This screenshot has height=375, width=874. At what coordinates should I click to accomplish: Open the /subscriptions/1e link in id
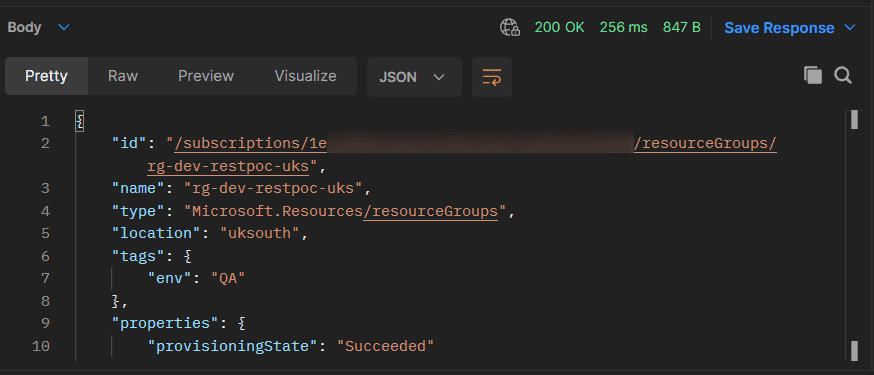point(250,144)
